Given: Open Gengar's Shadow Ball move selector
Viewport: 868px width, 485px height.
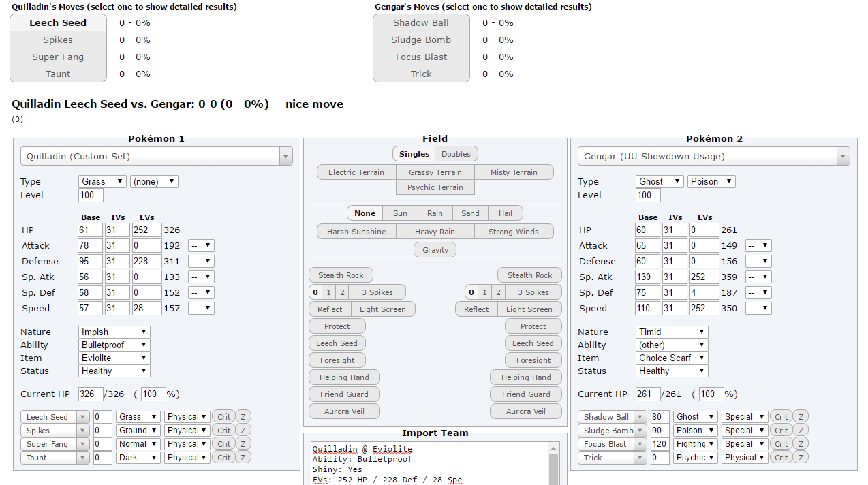Looking at the screenshot, I should [x=613, y=417].
